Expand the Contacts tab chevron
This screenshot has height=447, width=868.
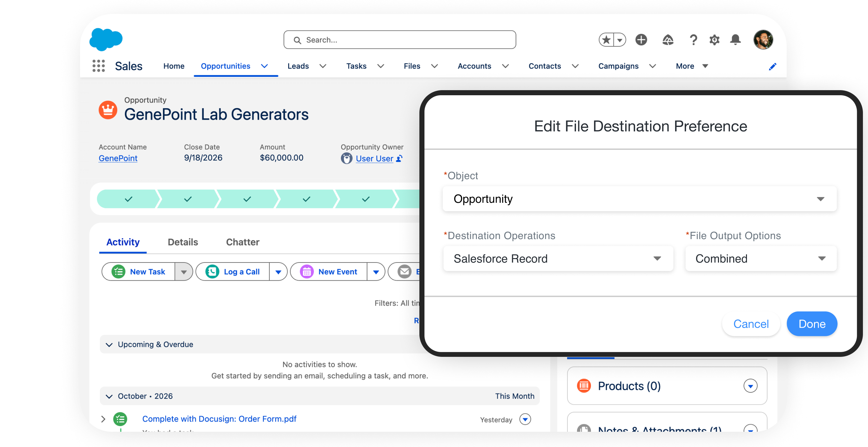click(575, 66)
